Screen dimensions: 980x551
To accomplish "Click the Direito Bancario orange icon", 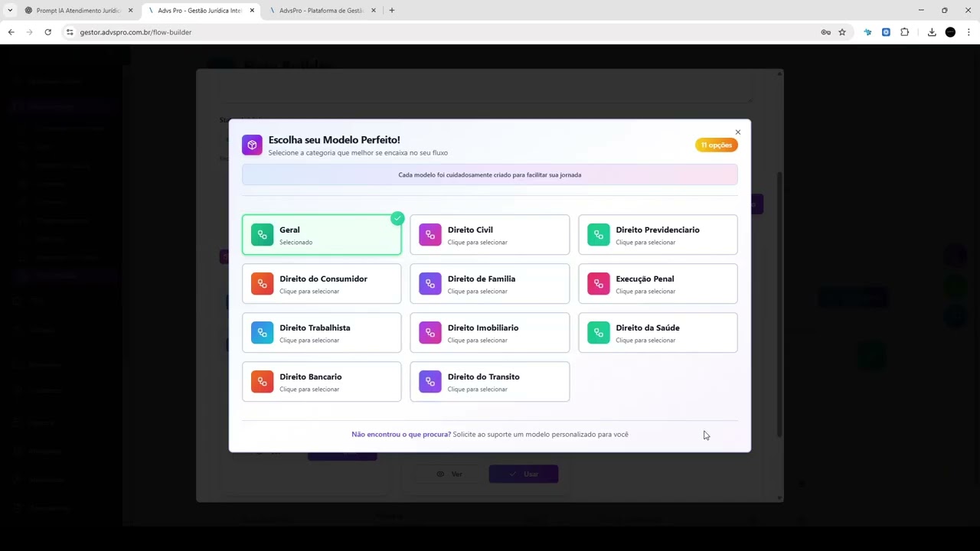I will click(x=262, y=382).
